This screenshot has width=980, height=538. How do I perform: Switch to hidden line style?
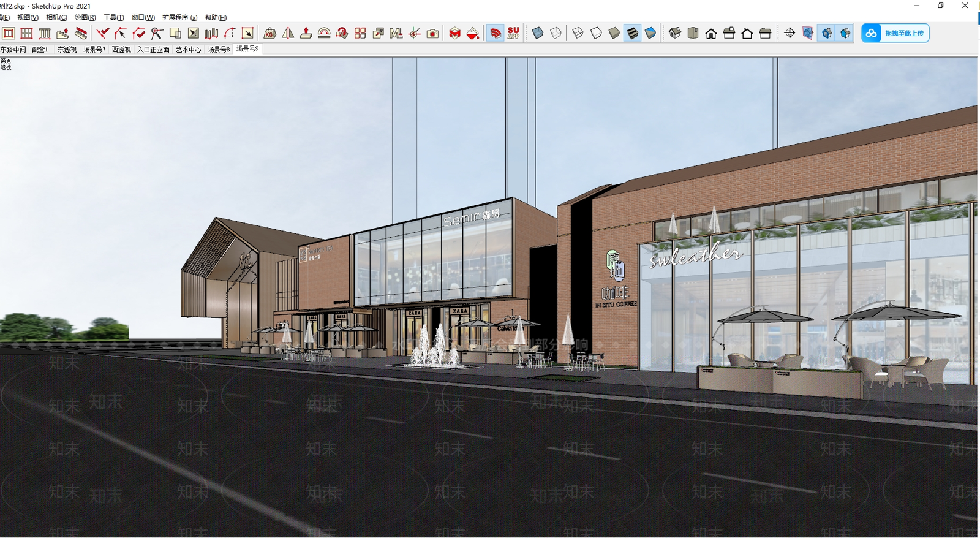pyautogui.click(x=596, y=33)
